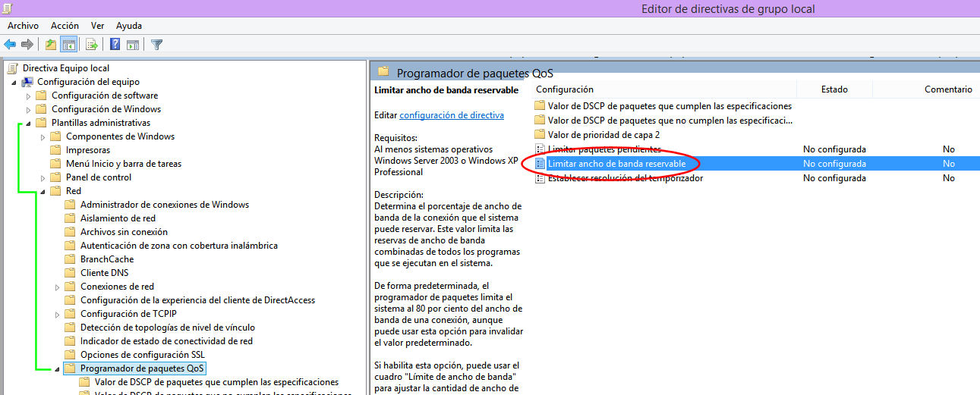Expand the Conexiones de red node
Viewport: 980px width, 395px height.
point(58,287)
